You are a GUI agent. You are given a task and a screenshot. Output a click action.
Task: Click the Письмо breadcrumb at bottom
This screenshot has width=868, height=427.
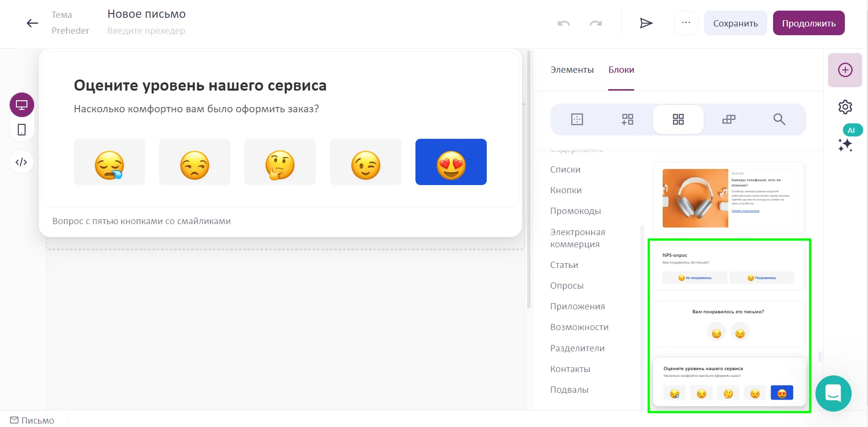(x=32, y=420)
